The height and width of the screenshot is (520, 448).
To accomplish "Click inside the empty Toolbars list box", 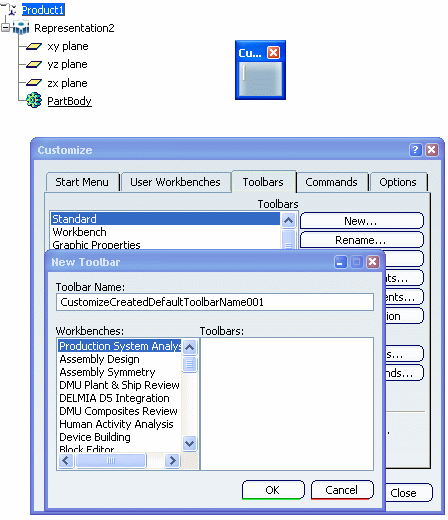I will click(x=287, y=404).
